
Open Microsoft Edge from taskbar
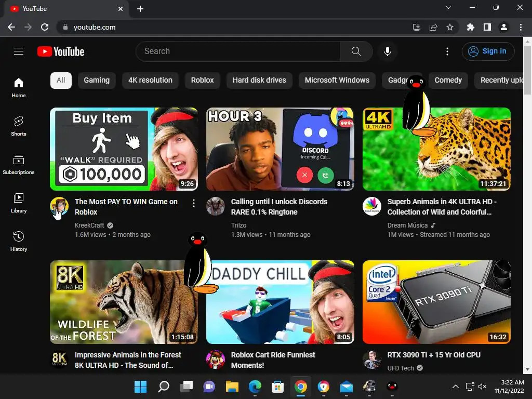coord(255,386)
